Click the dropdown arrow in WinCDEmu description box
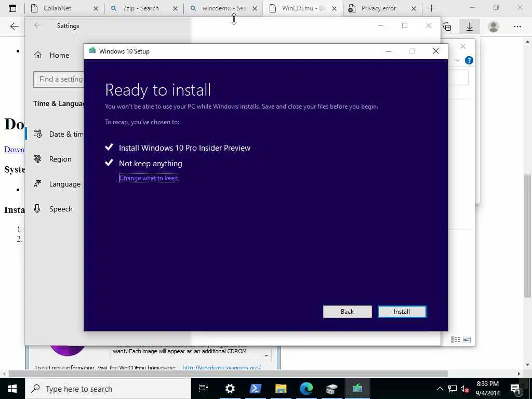The height and width of the screenshot is (399, 532). pos(267,355)
